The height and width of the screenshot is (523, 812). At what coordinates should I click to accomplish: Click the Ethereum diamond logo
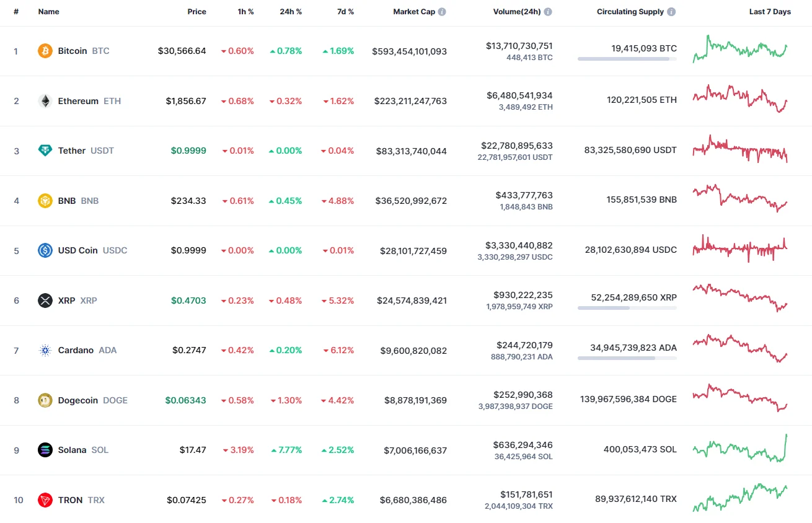click(45, 101)
